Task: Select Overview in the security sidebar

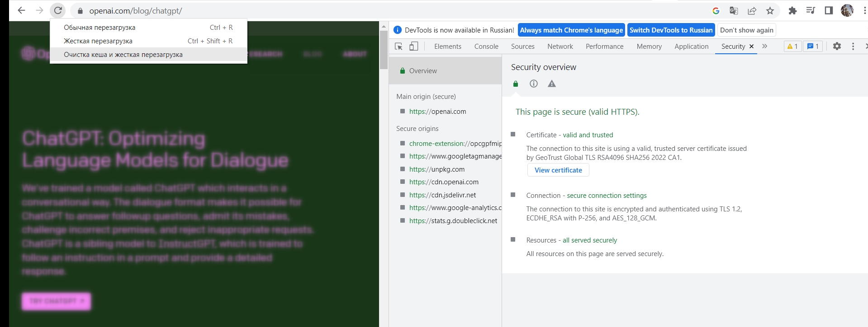Action: pyautogui.click(x=446, y=71)
